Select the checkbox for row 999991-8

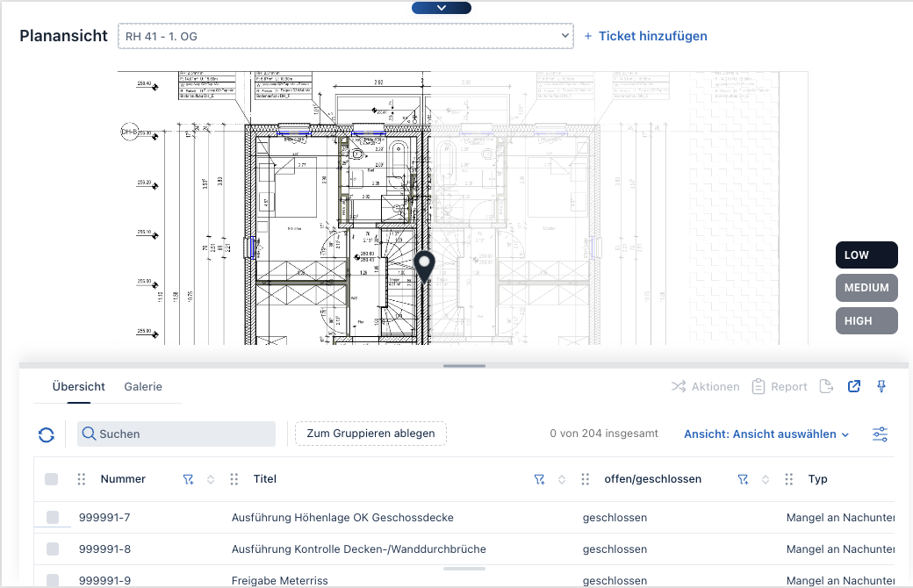[53, 549]
